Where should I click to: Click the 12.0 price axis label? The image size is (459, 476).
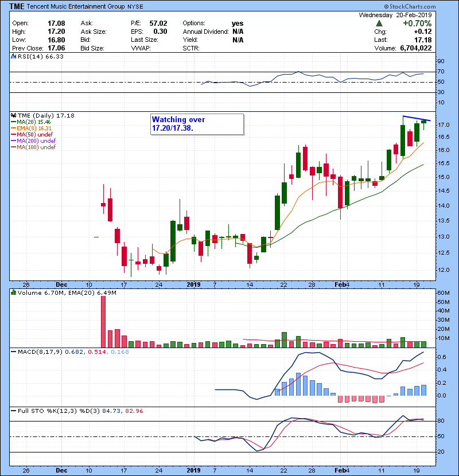tap(444, 270)
